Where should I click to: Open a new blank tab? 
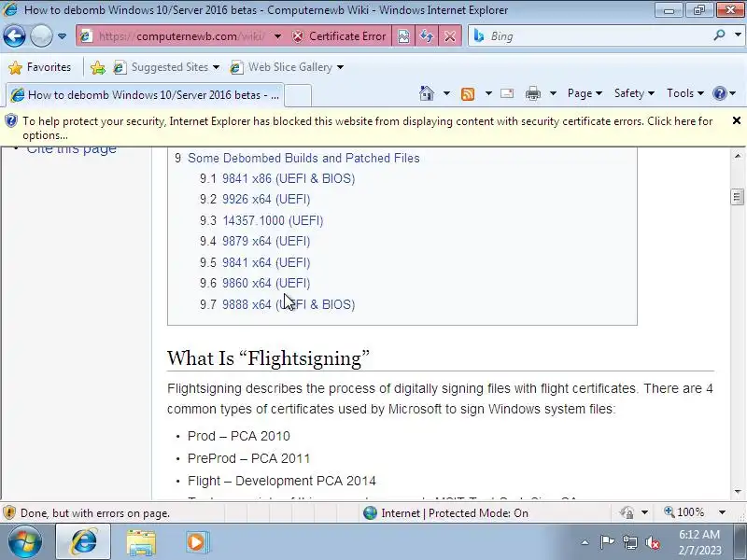(298, 95)
